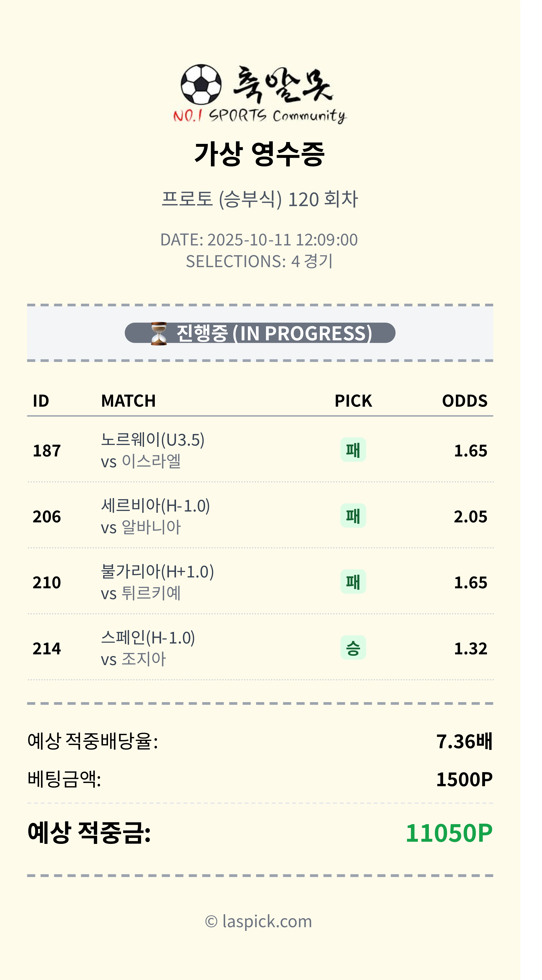Select the 노르웨이(U3.5) match name

click(x=153, y=440)
